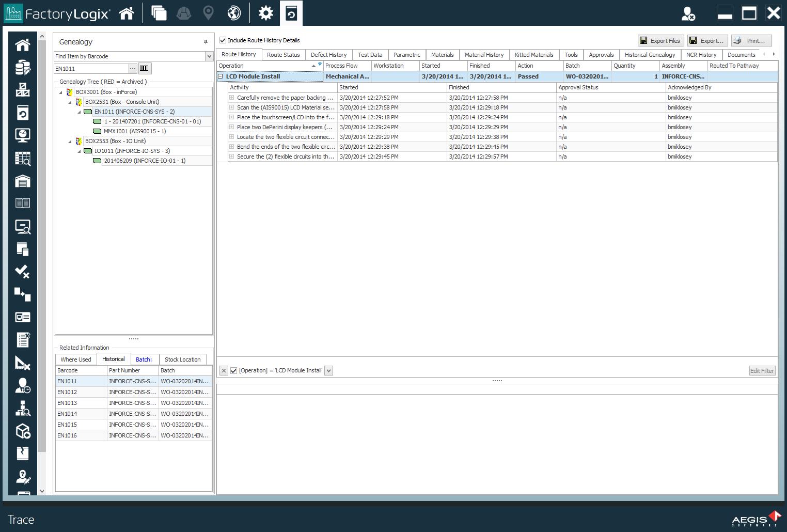
Task: Toggle the pin icon on the Genealogy panel
Action: pyautogui.click(x=205, y=42)
